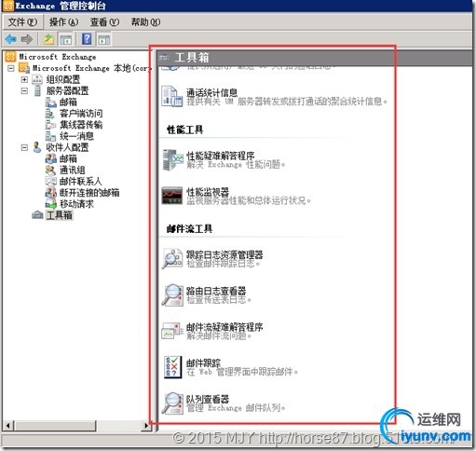Click the Forward arrow toolbar icon
476x451 pixels.
(27, 39)
